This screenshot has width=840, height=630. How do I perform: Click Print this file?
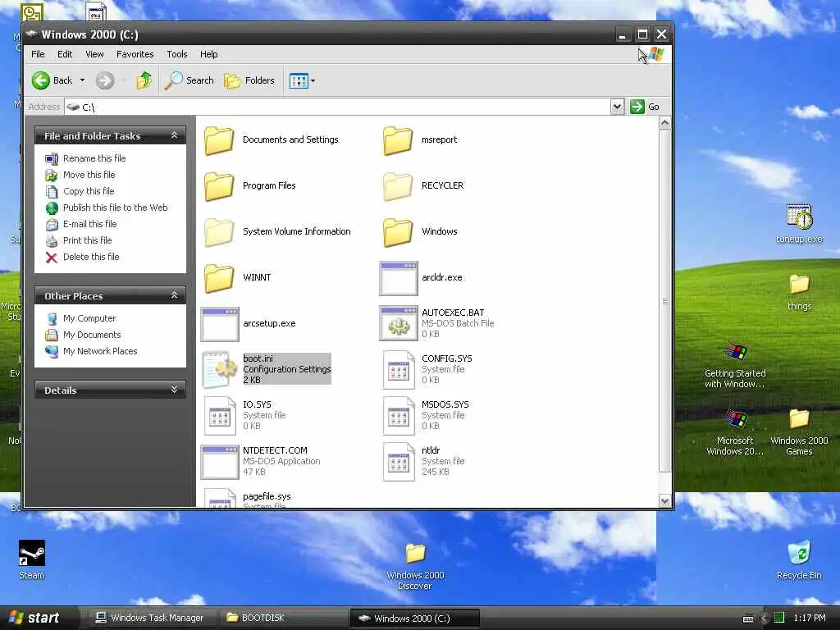pyautogui.click(x=87, y=240)
